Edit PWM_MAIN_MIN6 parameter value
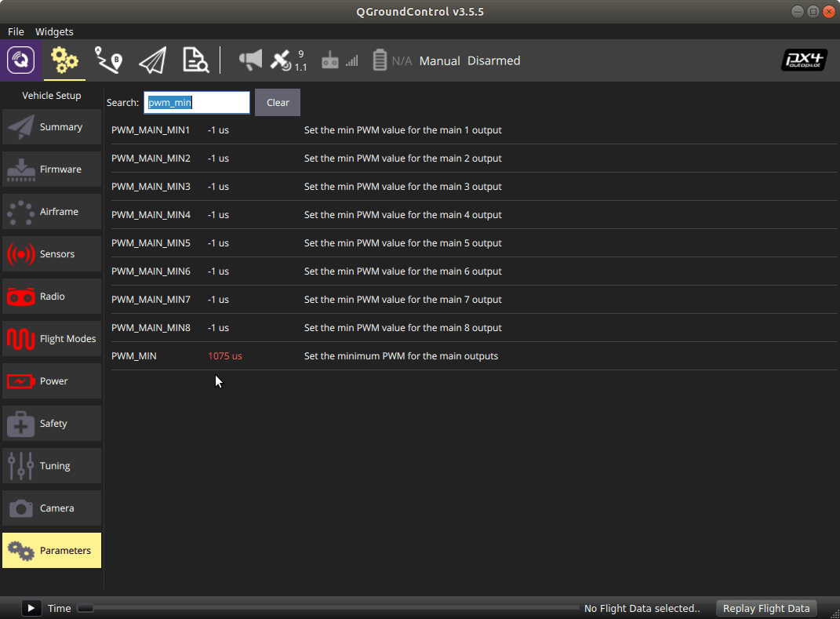This screenshot has height=619, width=840. 218,271
